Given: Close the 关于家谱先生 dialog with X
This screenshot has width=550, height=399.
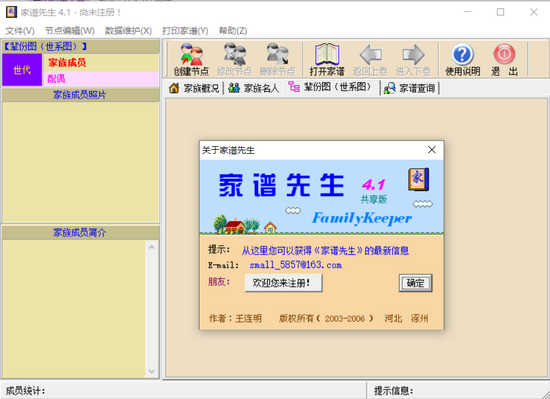Looking at the screenshot, I should tap(432, 150).
